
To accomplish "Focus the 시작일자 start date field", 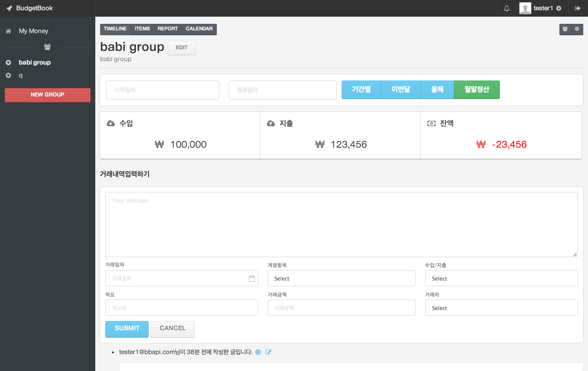I will [162, 90].
